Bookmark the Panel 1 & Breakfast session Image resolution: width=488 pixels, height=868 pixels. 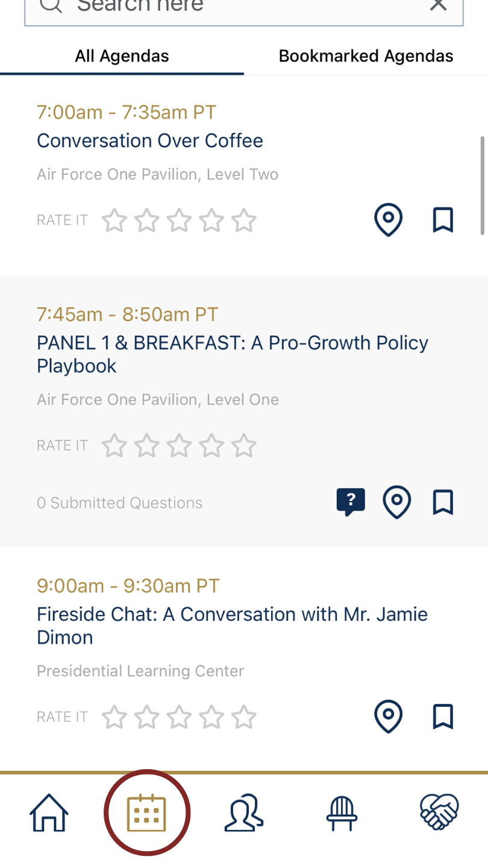[443, 502]
